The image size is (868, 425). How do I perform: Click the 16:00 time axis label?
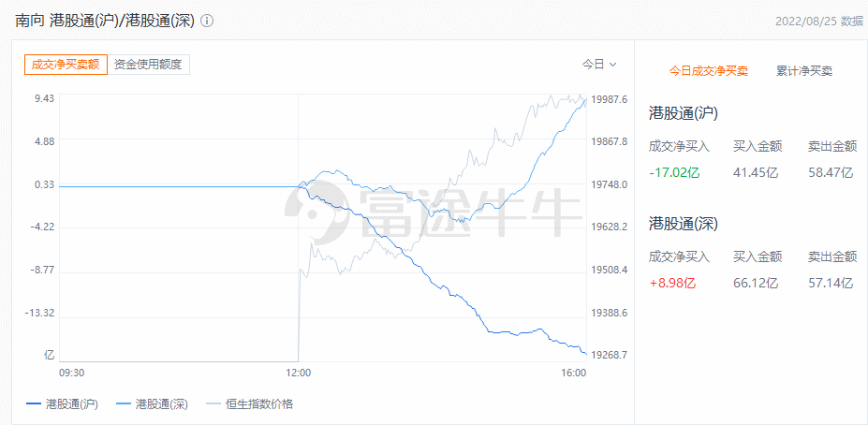pyautogui.click(x=573, y=373)
